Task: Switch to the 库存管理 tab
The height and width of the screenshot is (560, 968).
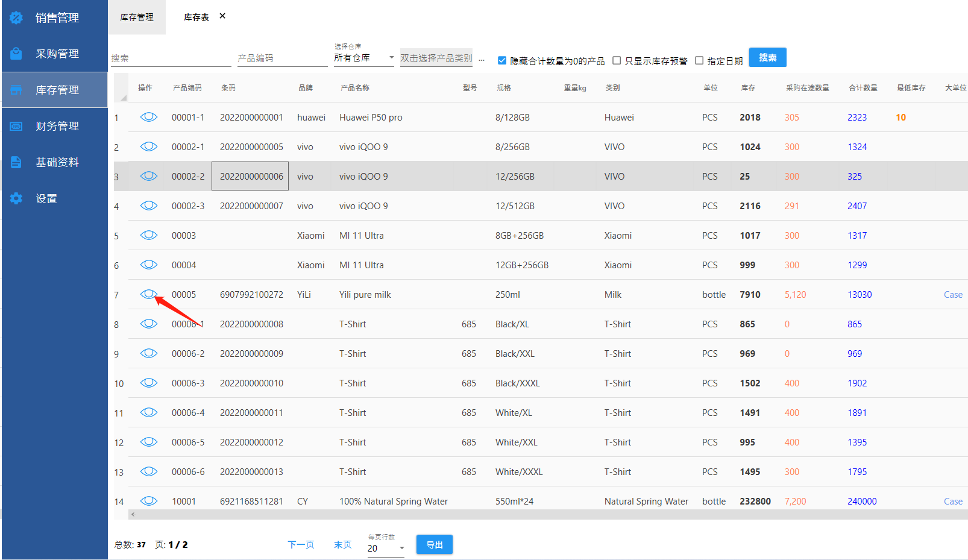Action: click(137, 17)
